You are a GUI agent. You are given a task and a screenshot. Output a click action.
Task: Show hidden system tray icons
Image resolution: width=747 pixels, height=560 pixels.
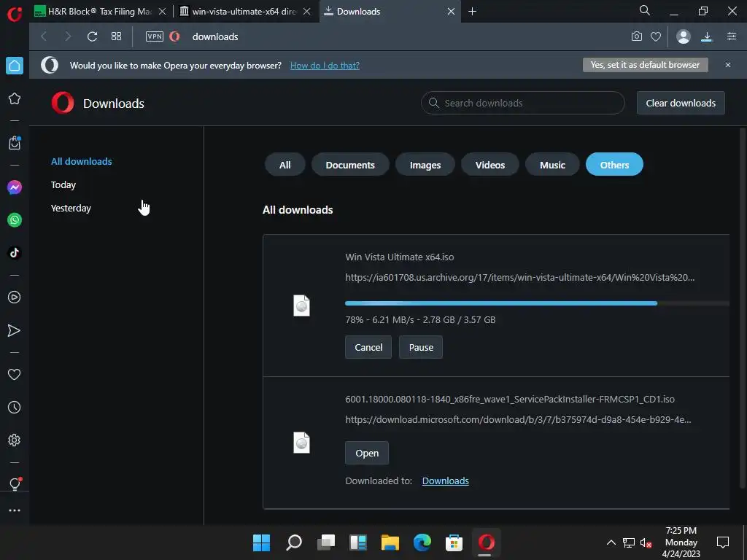pos(611,542)
